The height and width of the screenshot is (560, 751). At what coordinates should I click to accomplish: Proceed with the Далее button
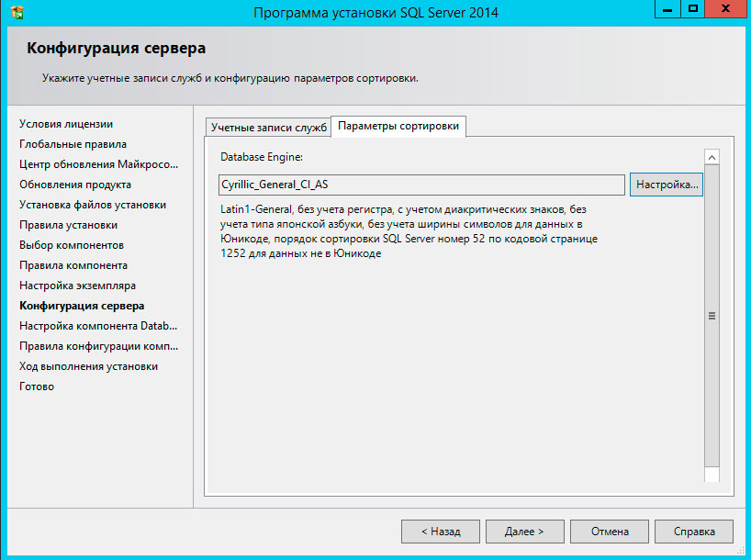coord(524,532)
